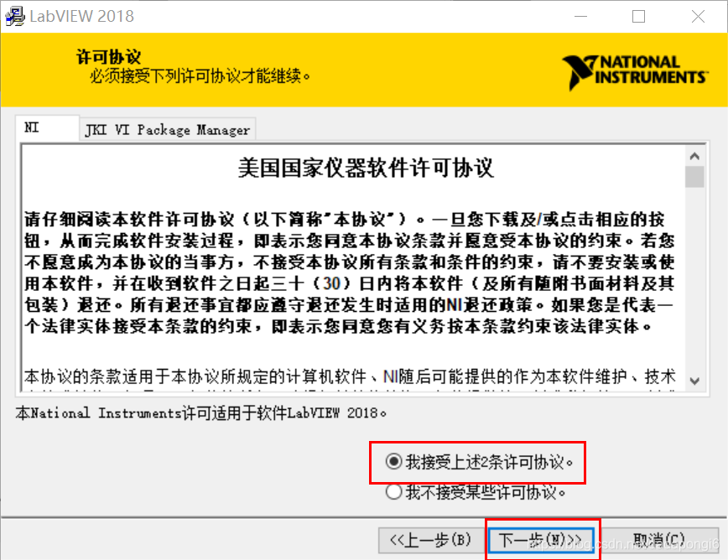Click the LabVIEW title bar icon
This screenshot has height=560, width=728.
click(x=13, y=15)
